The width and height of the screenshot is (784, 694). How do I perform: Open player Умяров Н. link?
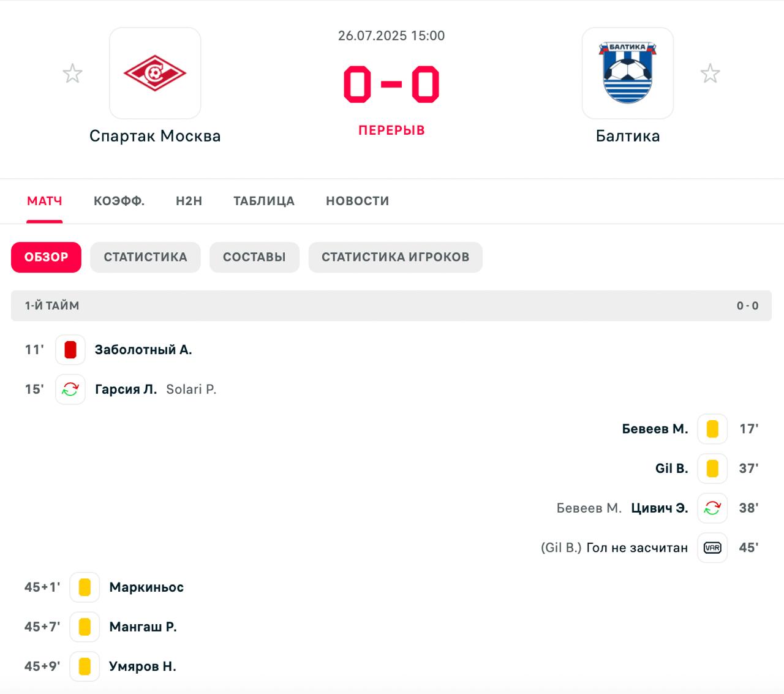[x=143, y=666]
